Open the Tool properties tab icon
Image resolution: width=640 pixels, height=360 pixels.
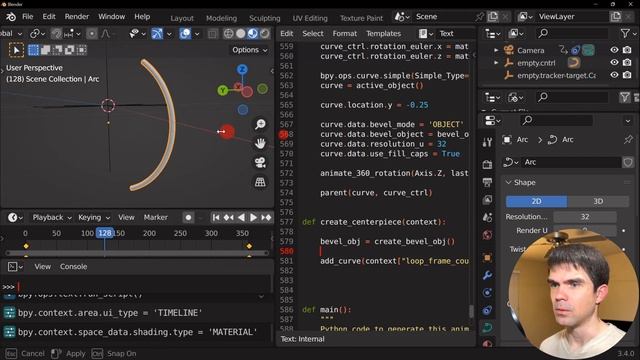click(x=487, y=142)
